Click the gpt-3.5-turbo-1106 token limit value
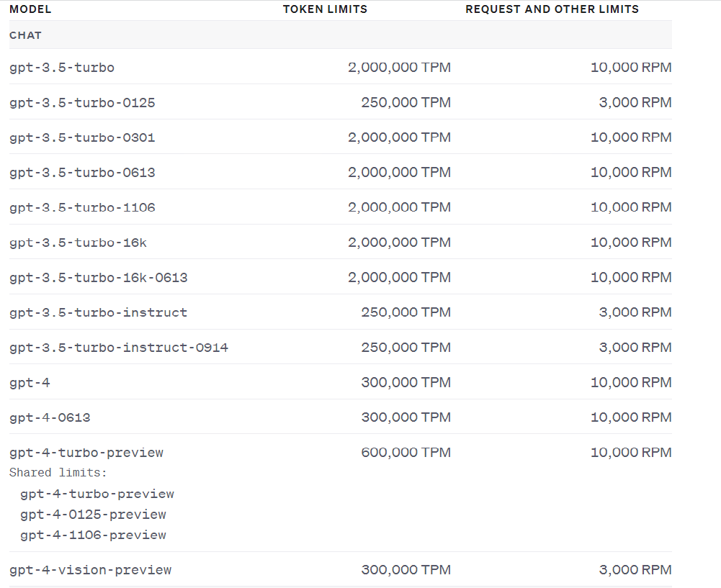This screenshot has width=721, height=588. pos(399,207)
